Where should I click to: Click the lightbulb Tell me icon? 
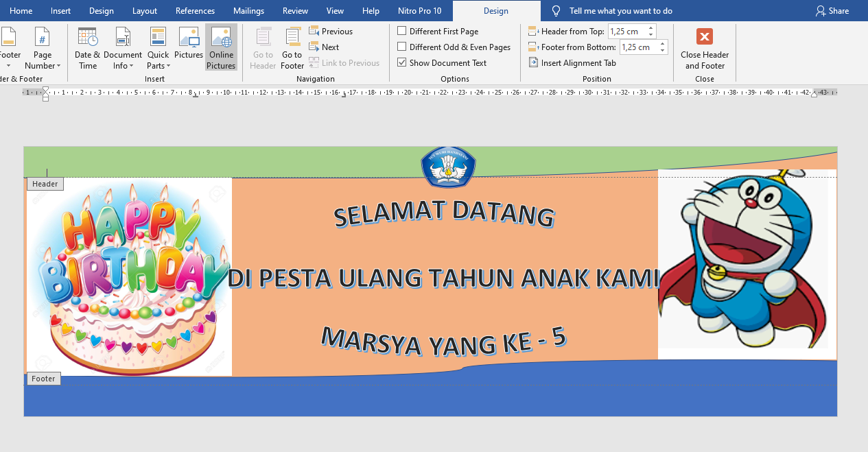(556, 11)
